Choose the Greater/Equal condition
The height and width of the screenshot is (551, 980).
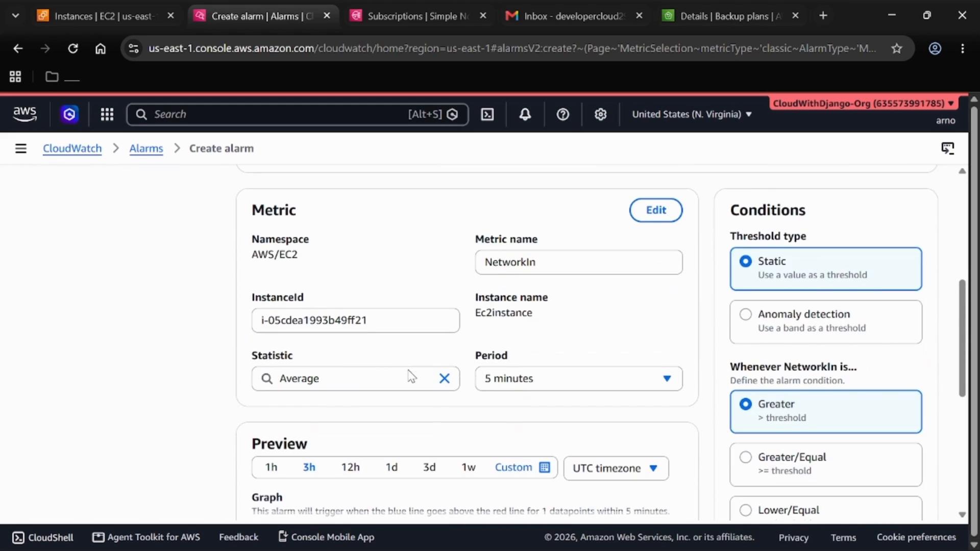pos(826,465)
